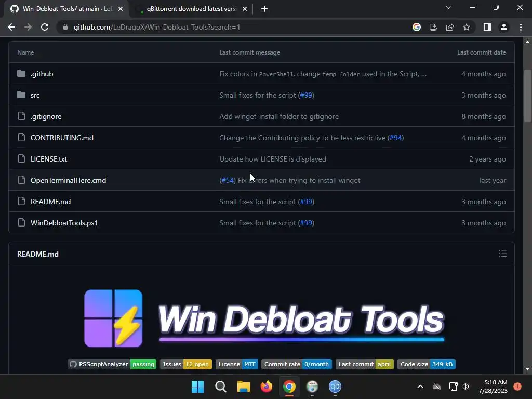The width and height of the screenshot is (532, 399).
Task: Open the #99 link in src row
Action: click(x=306, y=96)
